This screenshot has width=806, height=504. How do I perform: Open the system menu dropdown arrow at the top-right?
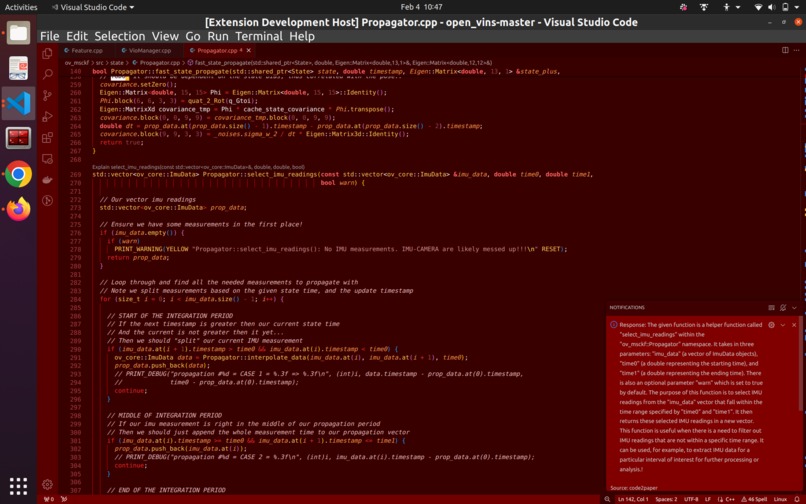click(x=797, y=7)
